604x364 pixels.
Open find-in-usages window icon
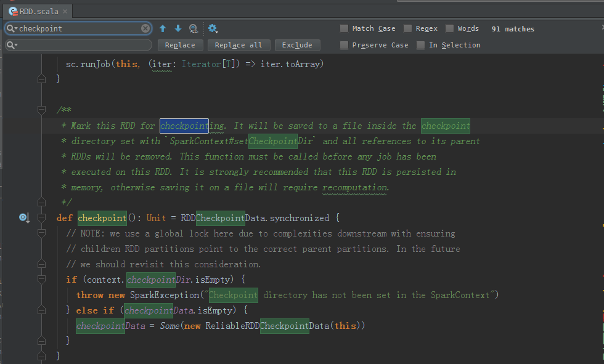click(194, 28)
